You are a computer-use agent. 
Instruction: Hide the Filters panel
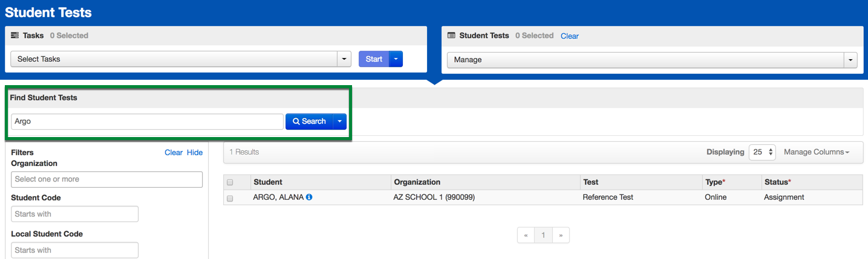pyautogui.click(x=195, y=153)
